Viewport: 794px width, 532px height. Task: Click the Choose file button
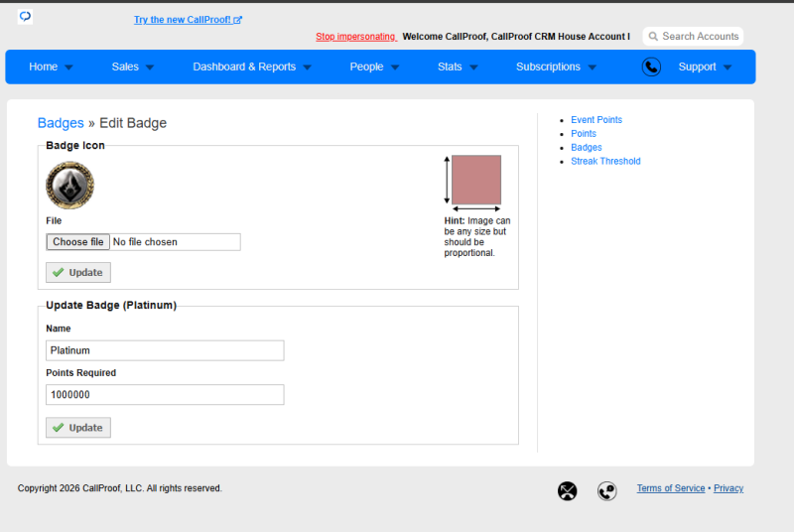click(x=78, y=242)
